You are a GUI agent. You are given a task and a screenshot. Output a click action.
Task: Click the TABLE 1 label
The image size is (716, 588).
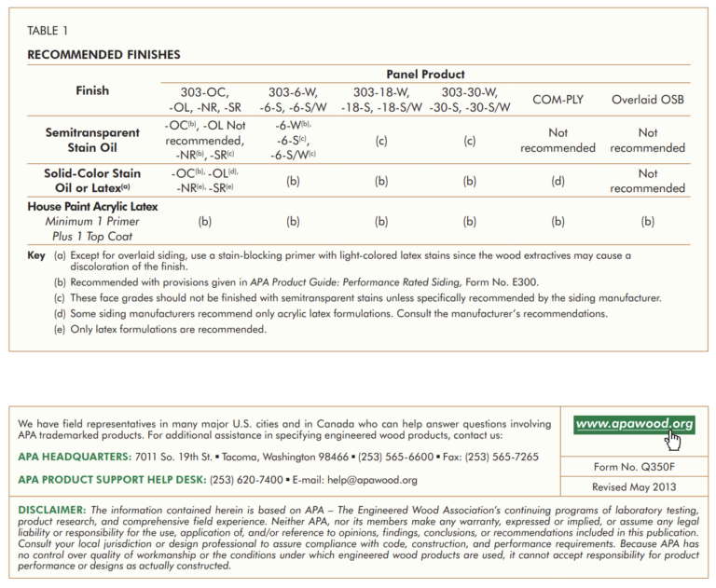pyautogui.click(x=48, y=32)
